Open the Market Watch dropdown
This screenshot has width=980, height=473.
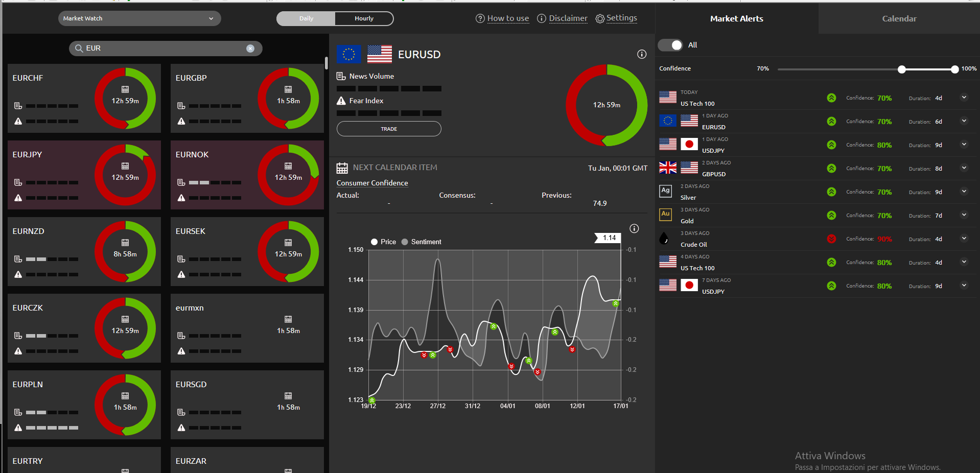point(139,18)
